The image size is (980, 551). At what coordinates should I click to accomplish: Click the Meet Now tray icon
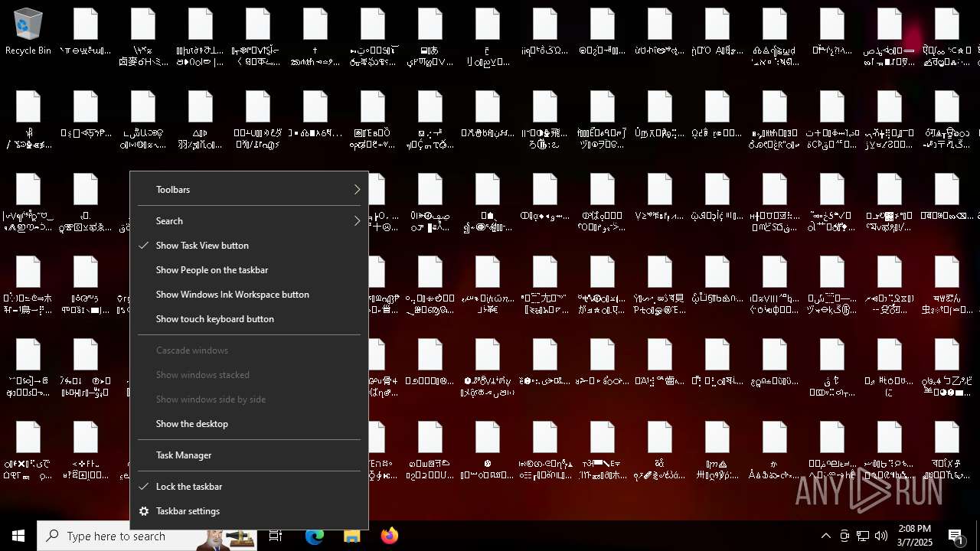[x=844, y=536]
